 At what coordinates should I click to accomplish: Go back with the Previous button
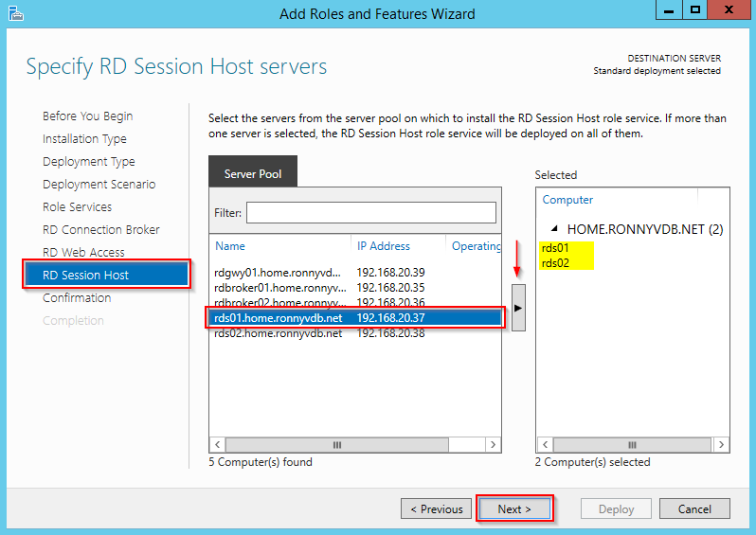pyautogui.click(x=436, y=508)
